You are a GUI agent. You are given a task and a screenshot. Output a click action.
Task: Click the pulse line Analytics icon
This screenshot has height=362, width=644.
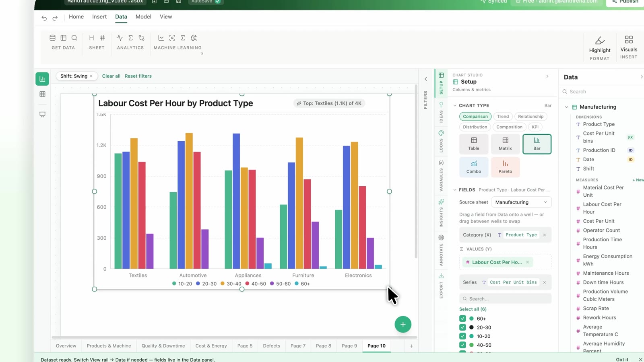point(120,38)
